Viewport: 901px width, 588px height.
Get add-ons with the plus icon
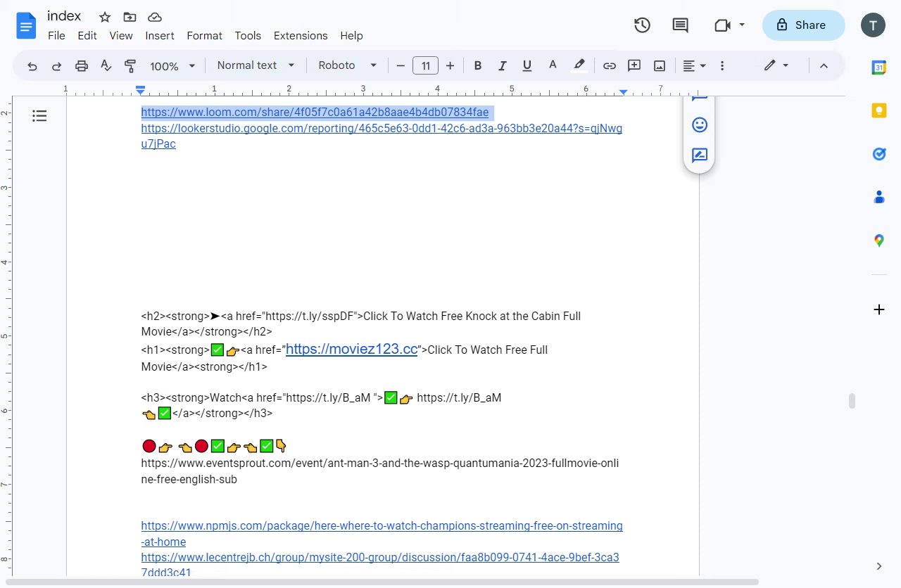(x=878, y=309)
